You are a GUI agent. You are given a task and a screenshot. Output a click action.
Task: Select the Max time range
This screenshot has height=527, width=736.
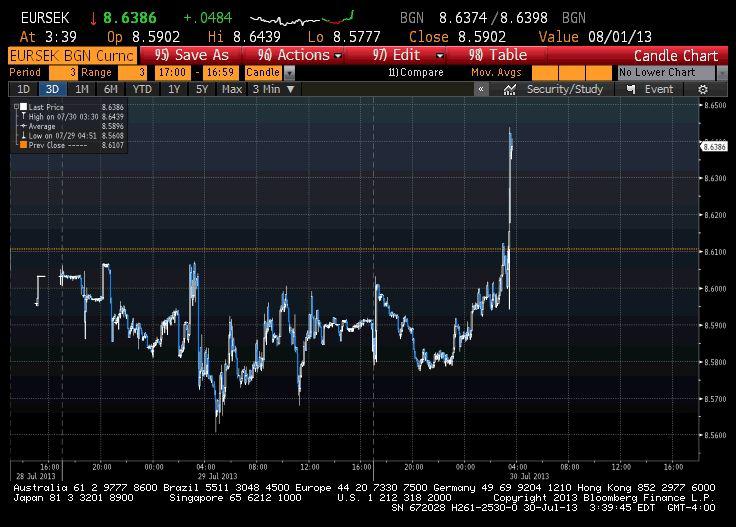231,89
